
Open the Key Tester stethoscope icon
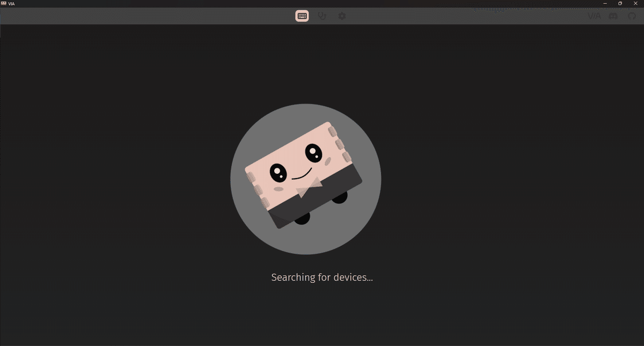coord(322,16)
